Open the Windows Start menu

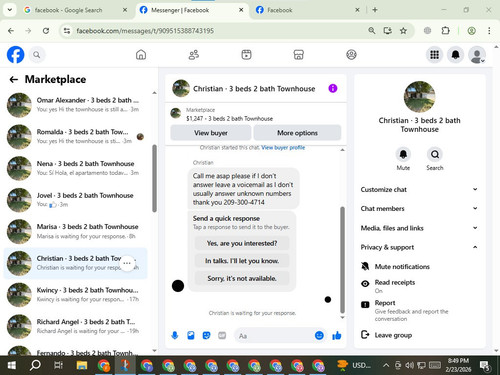click(x=12, y=365)
